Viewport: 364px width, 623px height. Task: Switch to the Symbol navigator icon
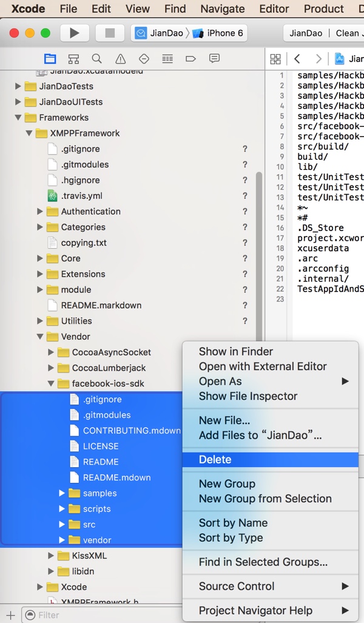tap(73, 59)
